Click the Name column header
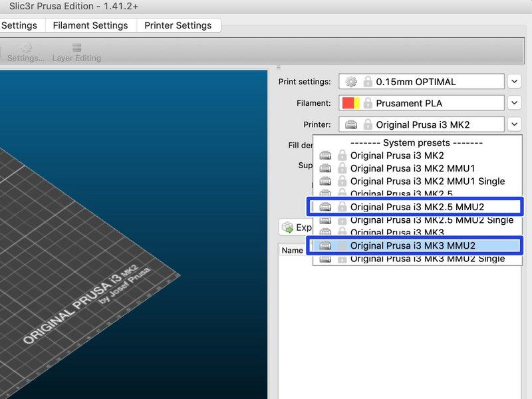The height and width of the screenshot is (399, 532). click(292, 251)
